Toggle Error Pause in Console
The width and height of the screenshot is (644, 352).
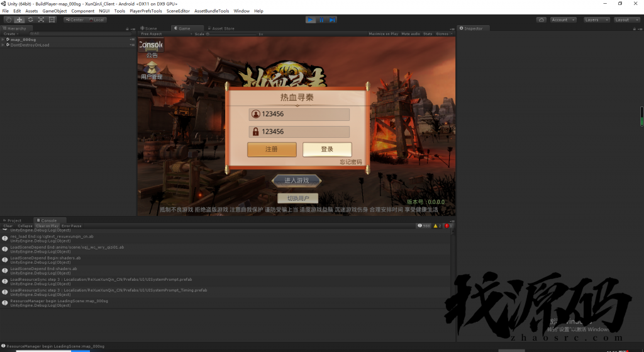tap(72, 226)
